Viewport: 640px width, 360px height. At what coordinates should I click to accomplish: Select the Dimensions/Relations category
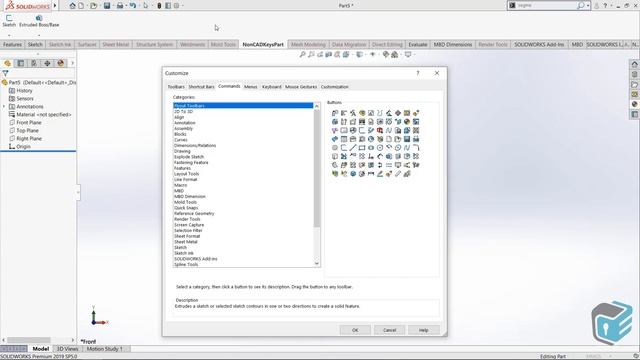pos(195,146)
